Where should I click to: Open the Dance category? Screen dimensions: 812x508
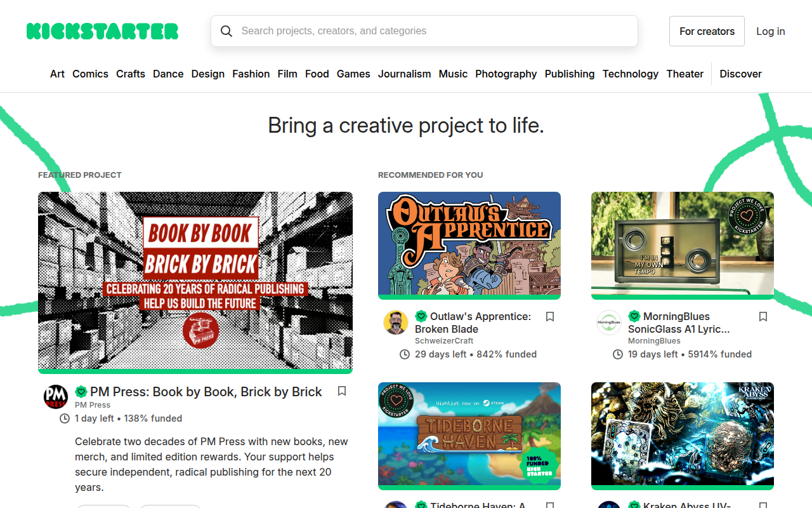point(168,74)
